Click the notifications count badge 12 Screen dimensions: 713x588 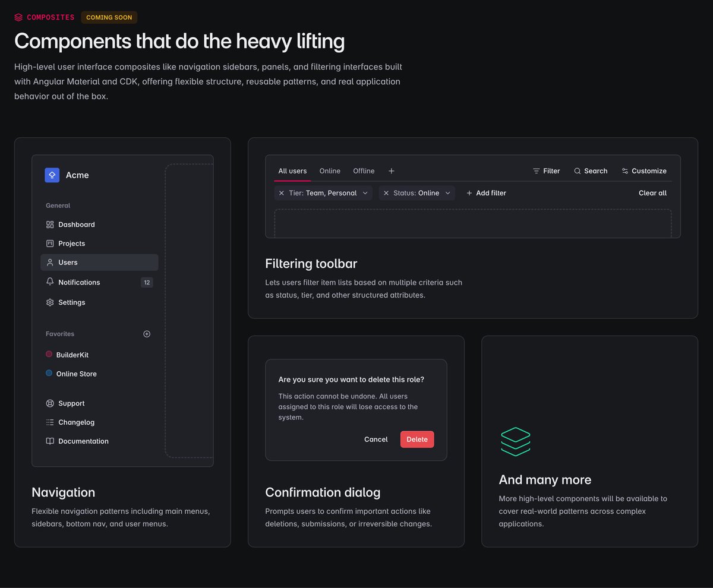pos(147,282)
